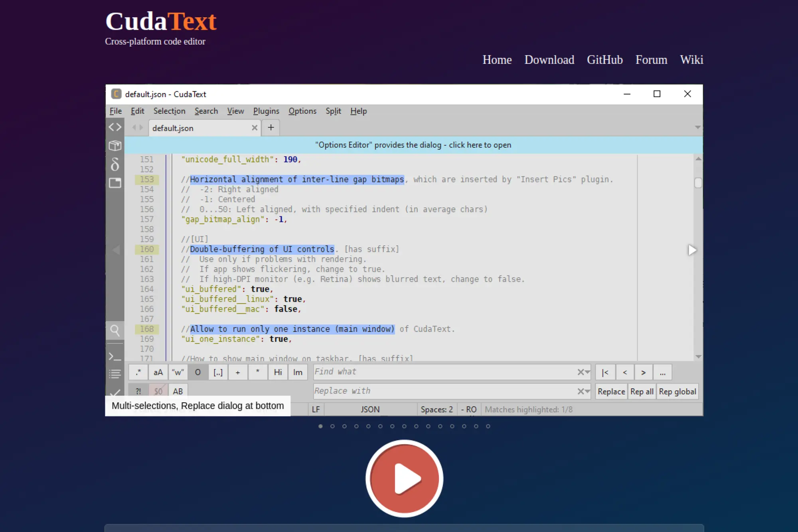The image size is (798, 532).
Task: Expand the Find what history dropdown
Action: click(x=587, y=372)
